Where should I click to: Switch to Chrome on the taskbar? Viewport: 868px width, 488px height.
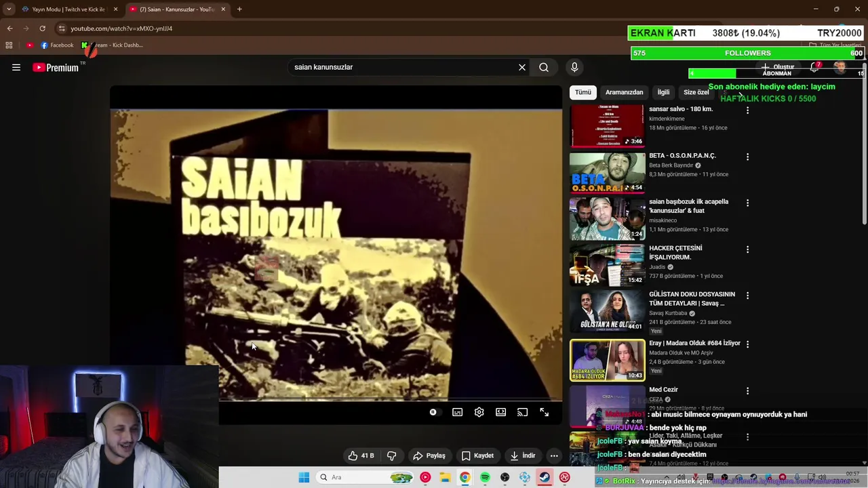[465, 477]
